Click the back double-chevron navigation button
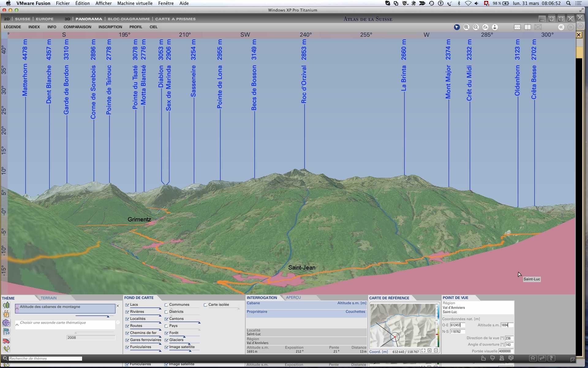Screen dimensions: 588x368 pos(561,27)
